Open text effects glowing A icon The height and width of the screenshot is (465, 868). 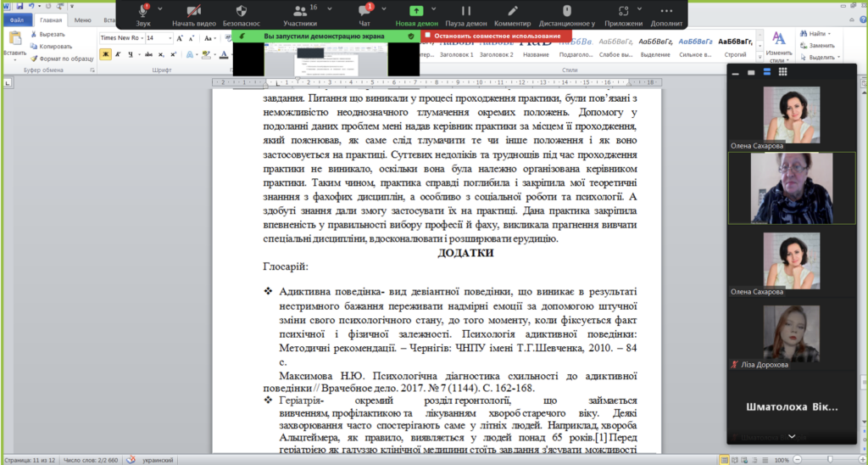coord(189,54)
